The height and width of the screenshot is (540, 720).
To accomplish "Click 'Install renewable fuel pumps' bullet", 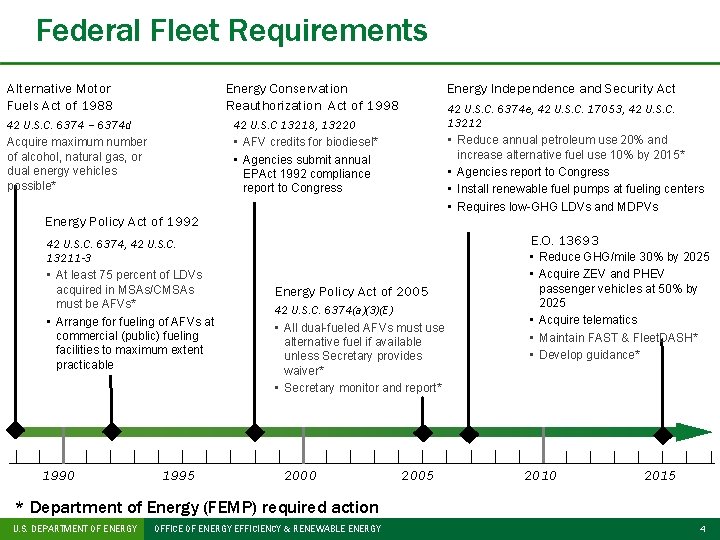I will 576,189.
